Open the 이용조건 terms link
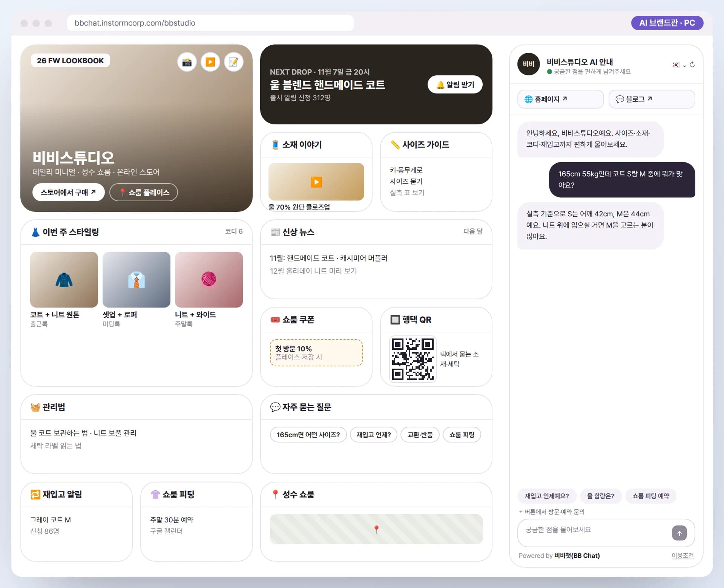724x588 pixels. (683, 556)
